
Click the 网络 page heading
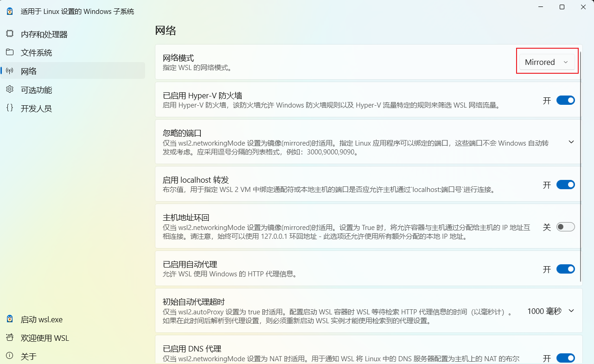point(166,31)
